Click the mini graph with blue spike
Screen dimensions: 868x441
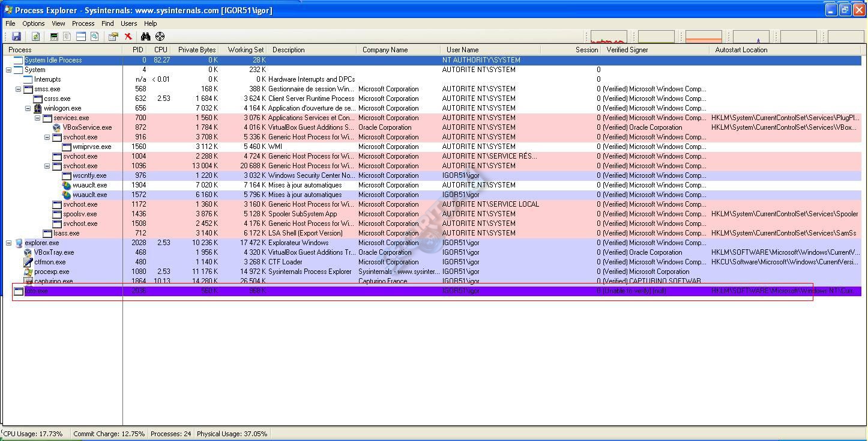point(751,37)
